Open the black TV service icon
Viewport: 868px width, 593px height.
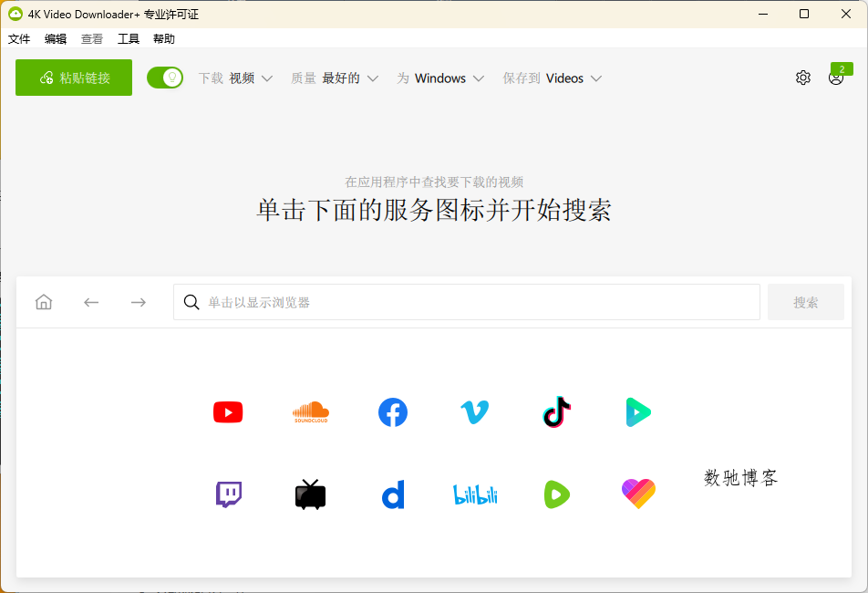coord(311,494)
